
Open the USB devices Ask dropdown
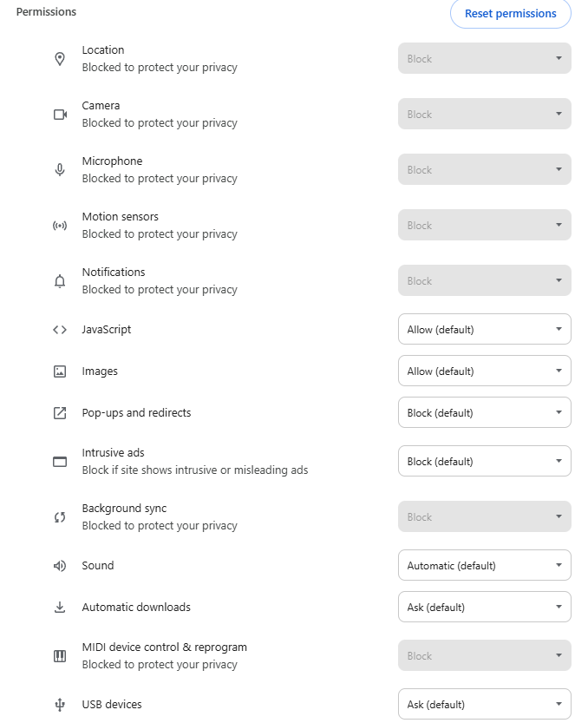[484, 705]
